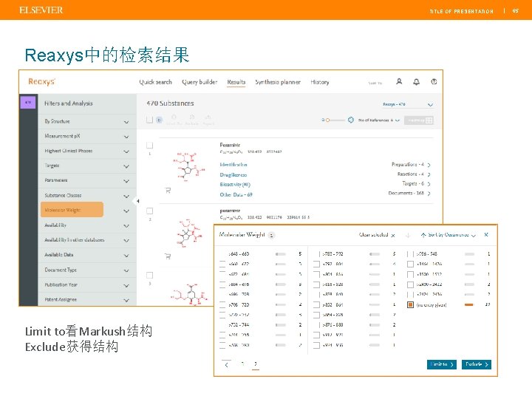Open the Bioactivity (All) link
Image resolution: width=532 pixels, height=399 pixels.
click(x=235, y=185)
